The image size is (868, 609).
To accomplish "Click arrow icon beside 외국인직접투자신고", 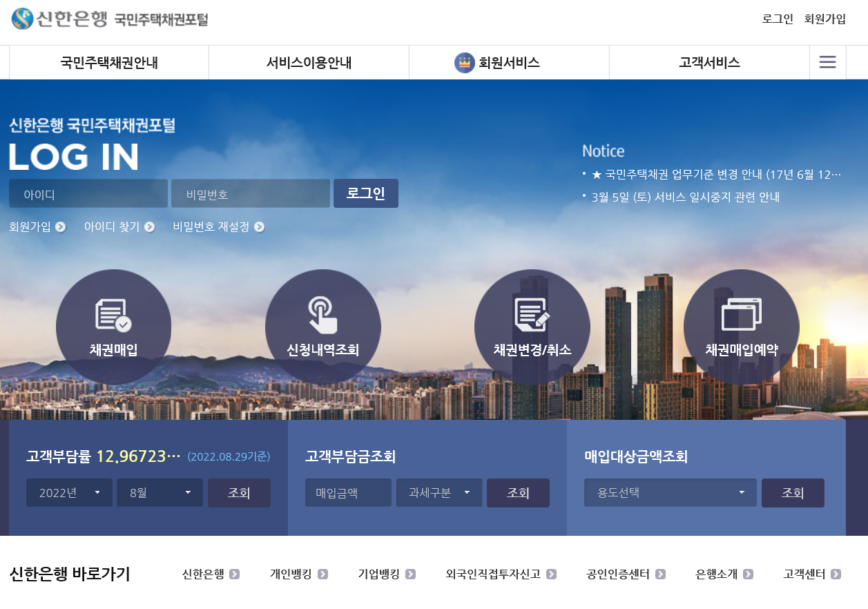I will [x=551, y=574].
